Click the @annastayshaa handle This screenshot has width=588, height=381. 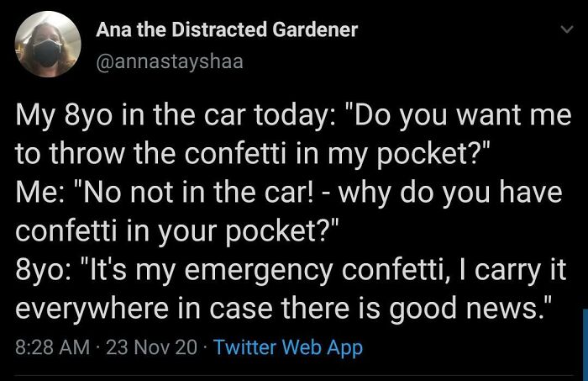tap(171, 61)
